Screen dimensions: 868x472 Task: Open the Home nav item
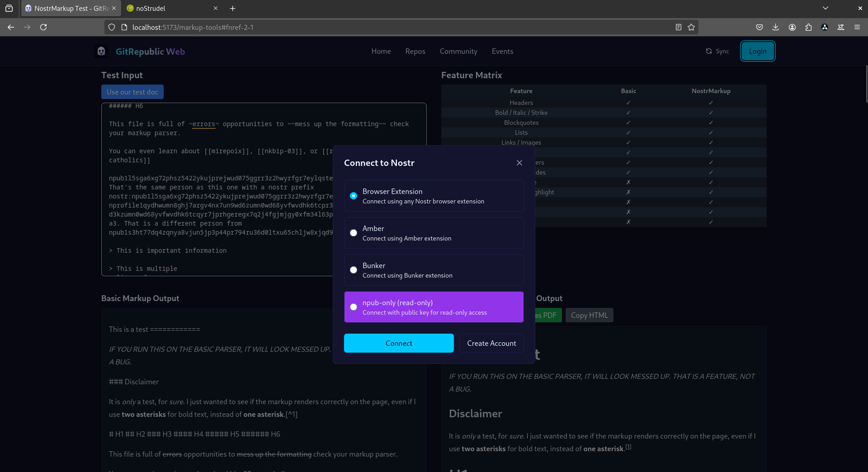pos(381,51)
